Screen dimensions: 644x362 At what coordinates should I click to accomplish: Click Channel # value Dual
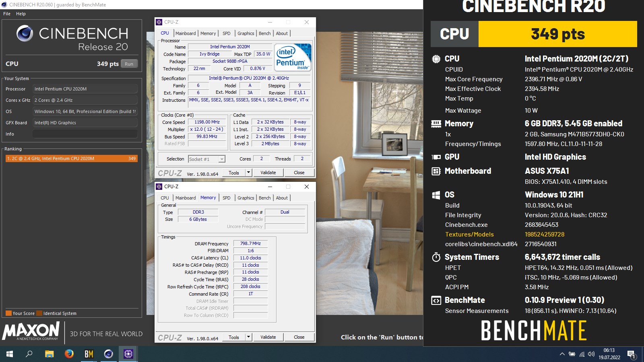pos(285,212)
